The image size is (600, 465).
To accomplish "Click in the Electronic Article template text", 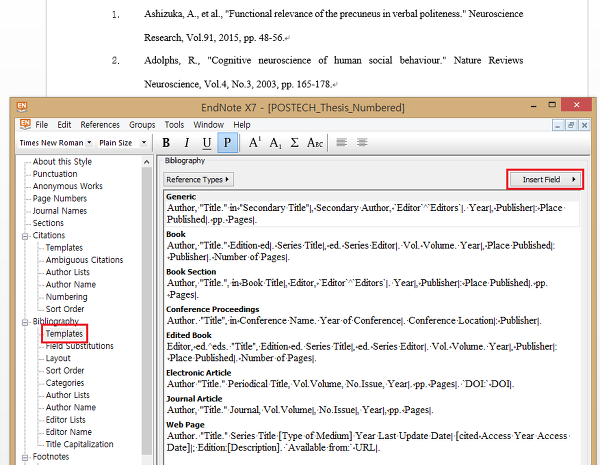I will (x=341, y=384).
